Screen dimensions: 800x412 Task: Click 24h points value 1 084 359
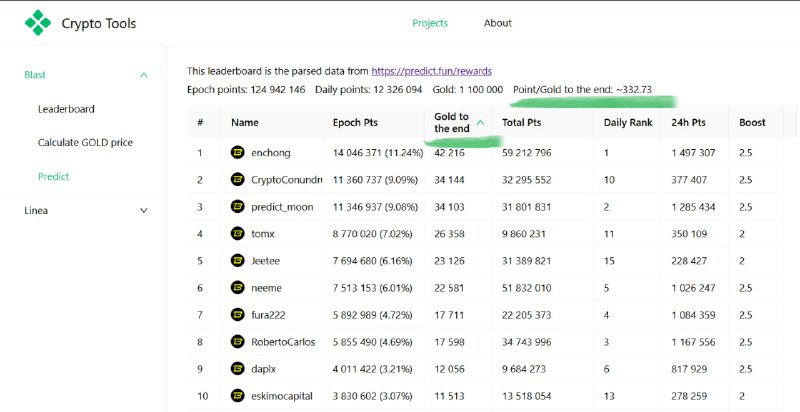point(693,315)
